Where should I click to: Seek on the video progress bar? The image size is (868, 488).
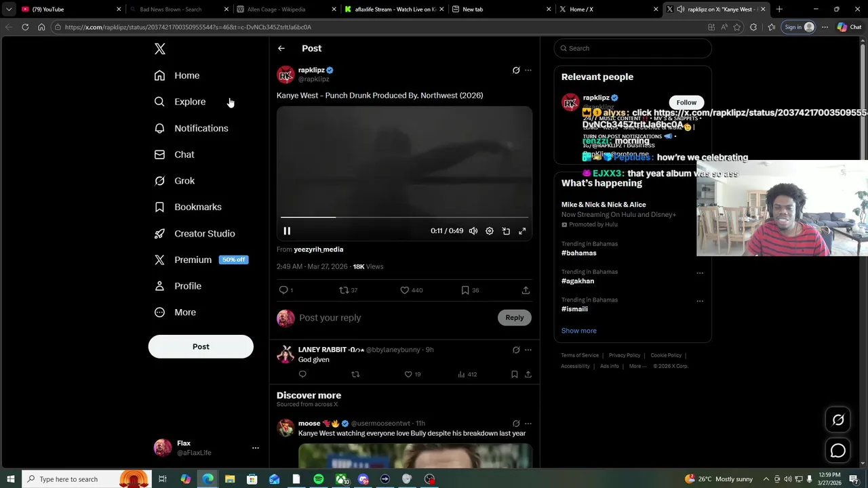tap(404, 217)
